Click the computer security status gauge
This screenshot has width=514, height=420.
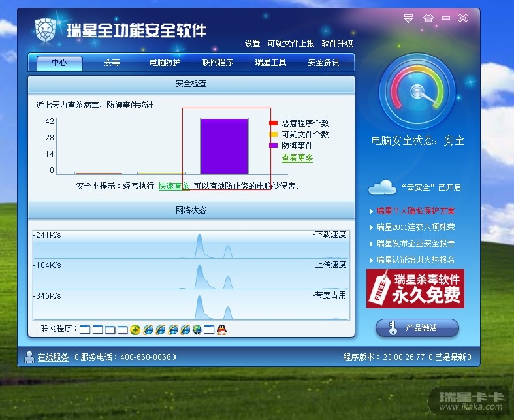pos(417,91)
